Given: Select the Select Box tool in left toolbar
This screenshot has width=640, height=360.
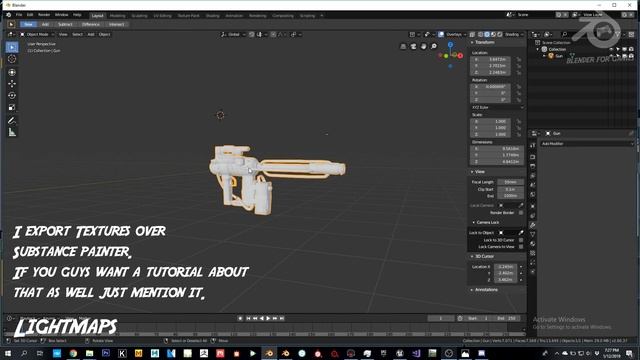Looking at the screenshot, I should [12, 47].
